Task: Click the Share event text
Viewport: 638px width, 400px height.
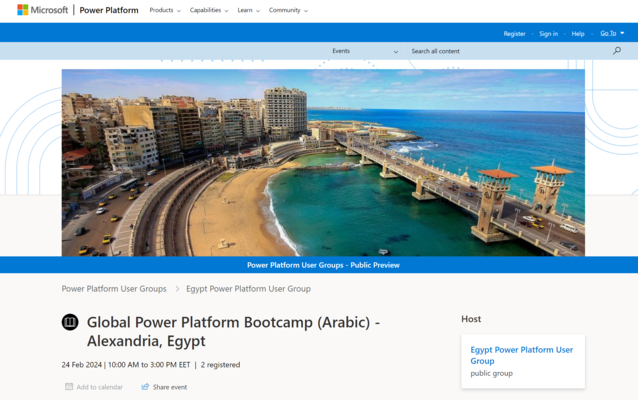Action: (170, 387)
